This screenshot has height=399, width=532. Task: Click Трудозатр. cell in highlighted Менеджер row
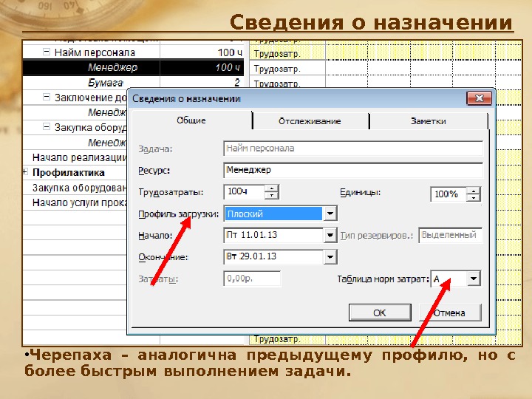(287, 69)
